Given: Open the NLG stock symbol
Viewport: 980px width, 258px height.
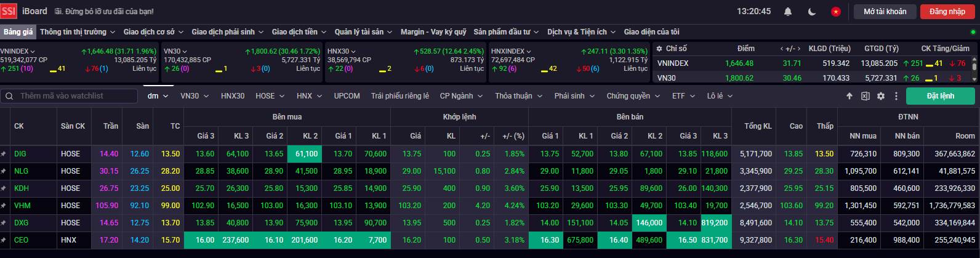Looking at the screenshot, I should pos(21,171).
